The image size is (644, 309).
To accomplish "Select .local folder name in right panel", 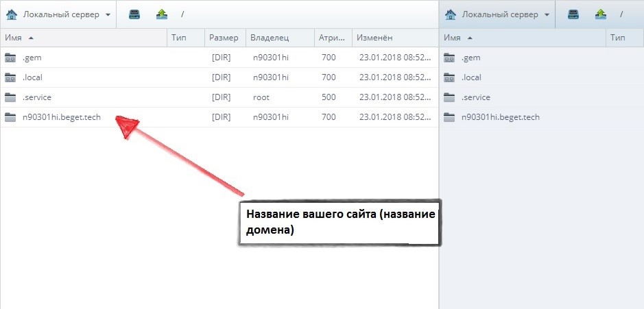I will [x=471, y=77].
